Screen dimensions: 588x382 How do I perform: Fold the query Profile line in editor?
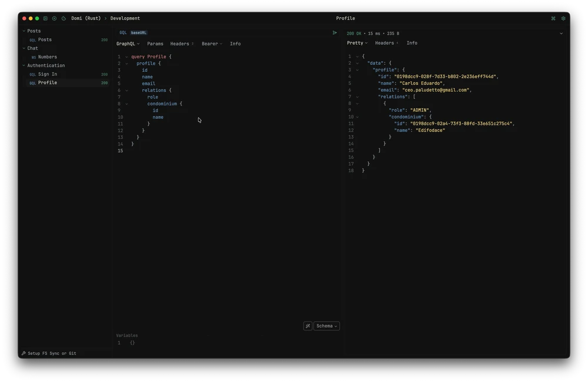[x=127, y=57]
